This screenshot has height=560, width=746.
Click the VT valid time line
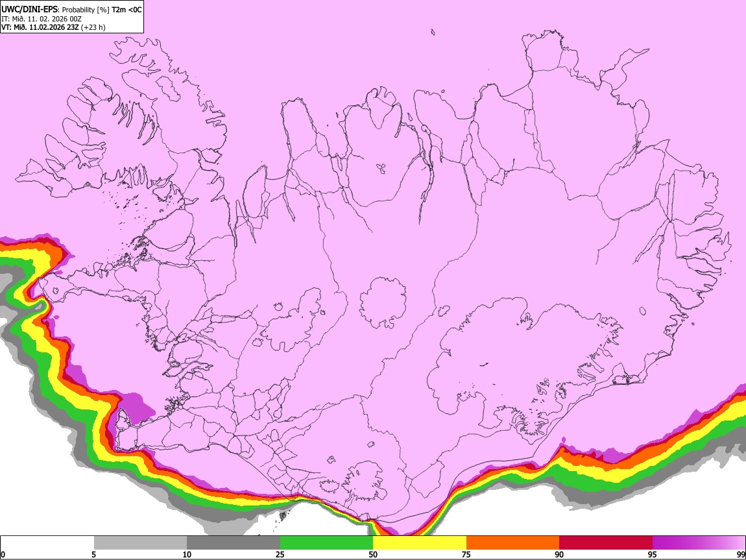click(53, 27)
